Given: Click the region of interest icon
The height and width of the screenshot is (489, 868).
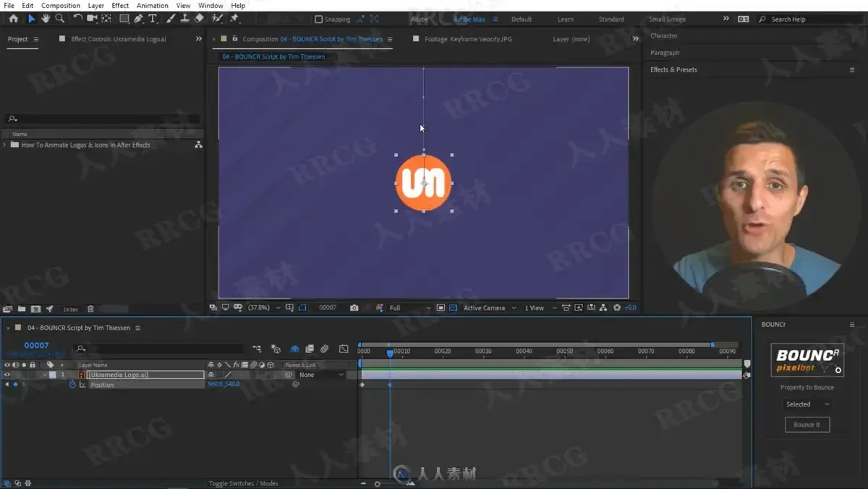Looking at the screenshot, I should click(x=440, y=307).
